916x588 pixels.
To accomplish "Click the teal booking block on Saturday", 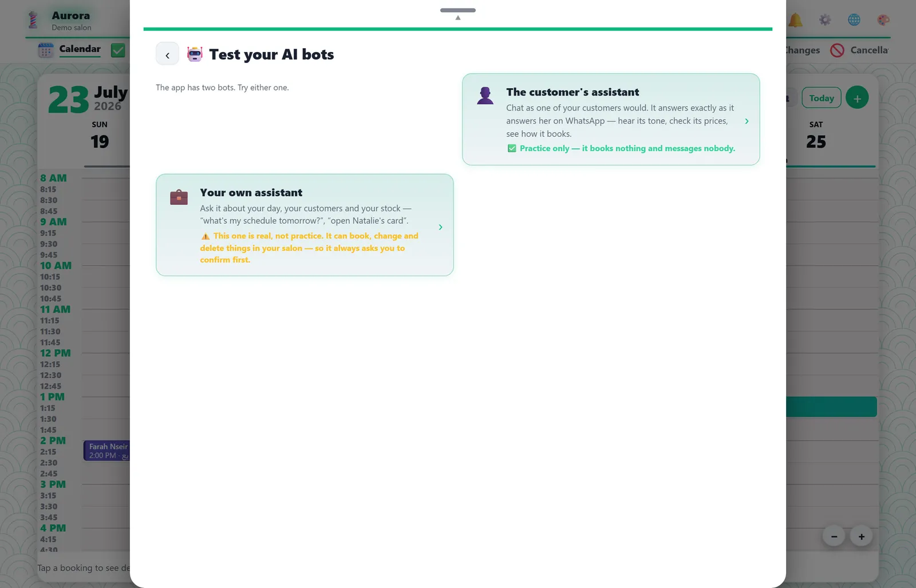I will click(831, 407).
